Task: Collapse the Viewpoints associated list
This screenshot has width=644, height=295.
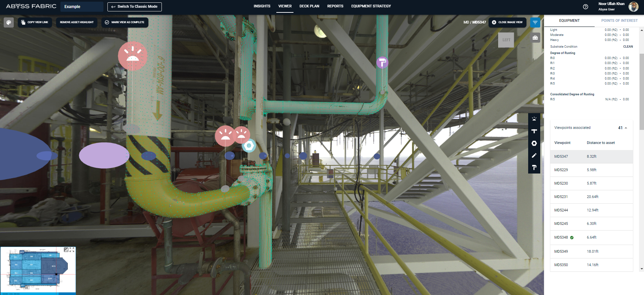Action: coord(626,128)
